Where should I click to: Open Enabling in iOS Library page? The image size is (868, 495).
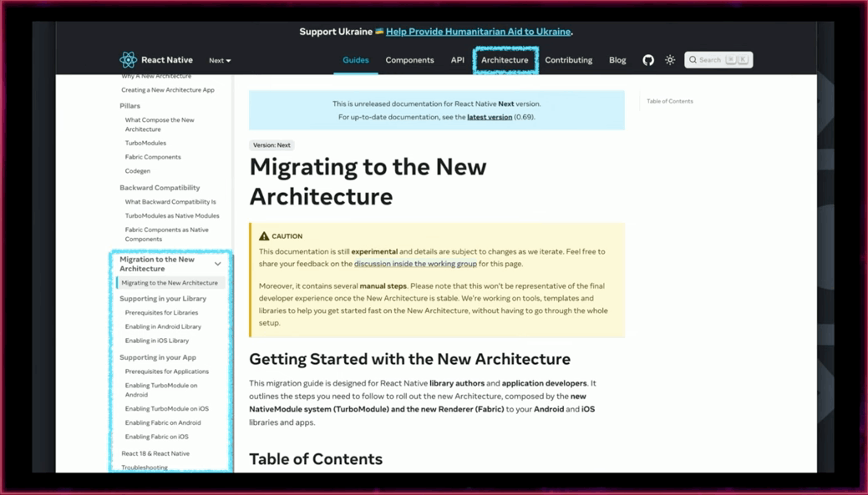pos(157,341)
